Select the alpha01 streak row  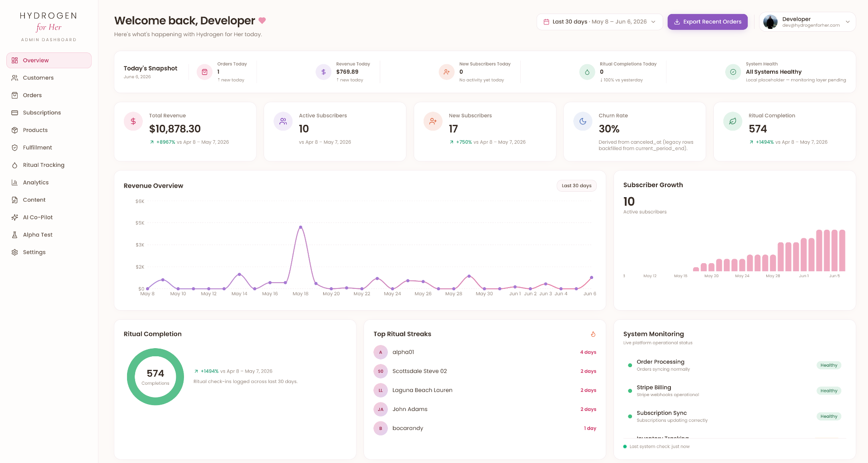click(485, 352)
